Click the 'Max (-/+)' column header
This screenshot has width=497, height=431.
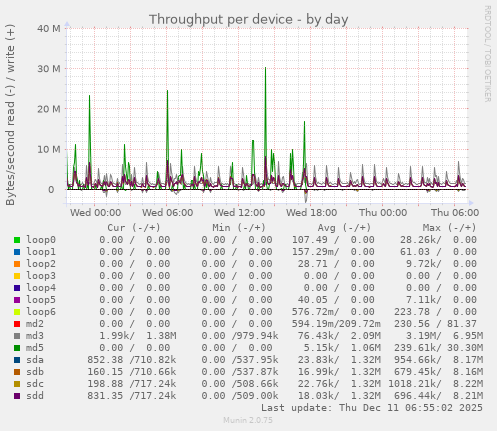click(x=450, y=228)
